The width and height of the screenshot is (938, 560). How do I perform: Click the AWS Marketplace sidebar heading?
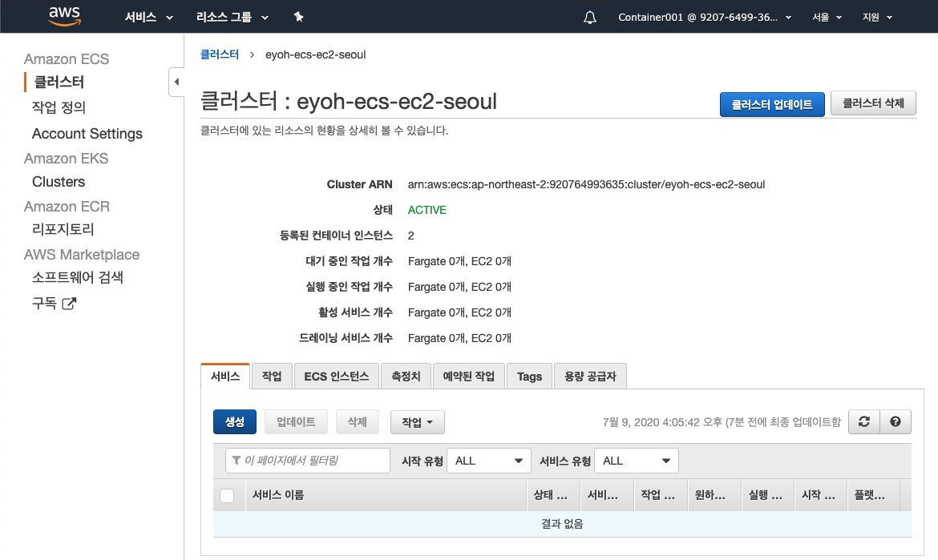pyautogui.click(x=81, y=255)
